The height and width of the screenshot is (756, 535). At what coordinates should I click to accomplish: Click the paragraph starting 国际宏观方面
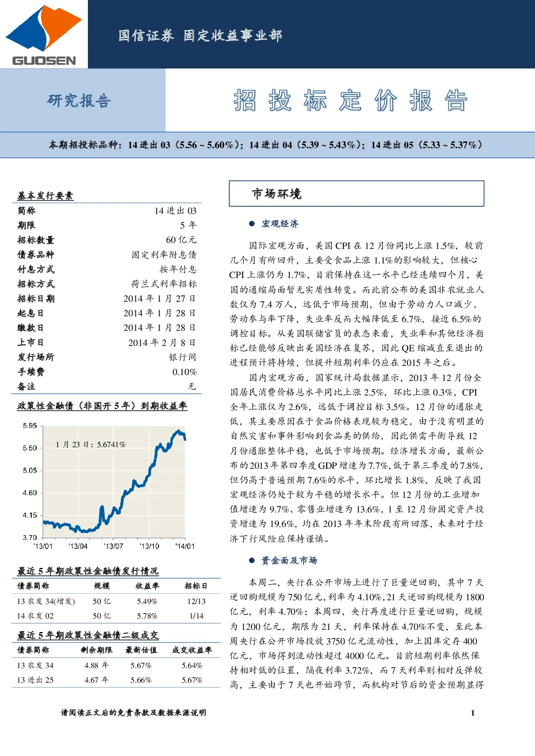click(356, 304)
